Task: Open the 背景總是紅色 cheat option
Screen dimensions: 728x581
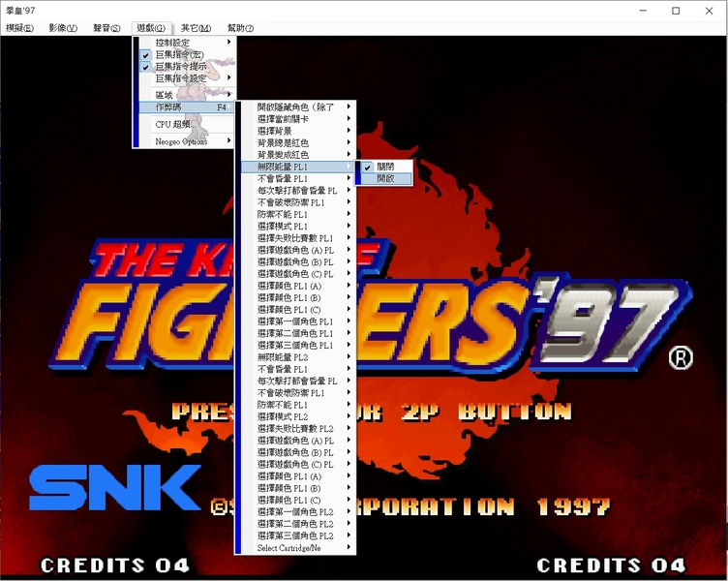Action: (298, 143)
